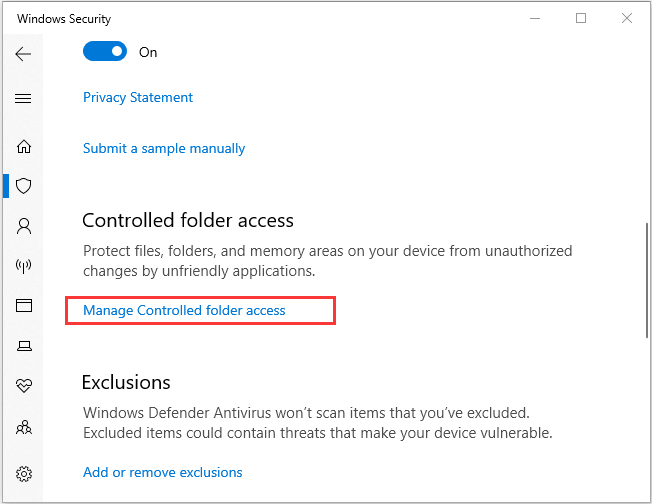652x504 pixels.
Task: Click the vertical scrollbar thumb
Action: pyautogui.click(x=647, y=280)
